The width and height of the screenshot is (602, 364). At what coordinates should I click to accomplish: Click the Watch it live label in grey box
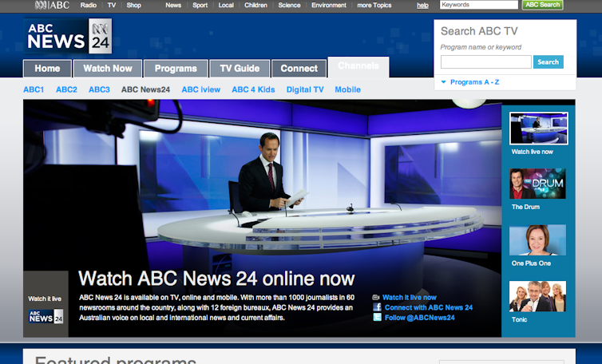click(x=45, y=299)
